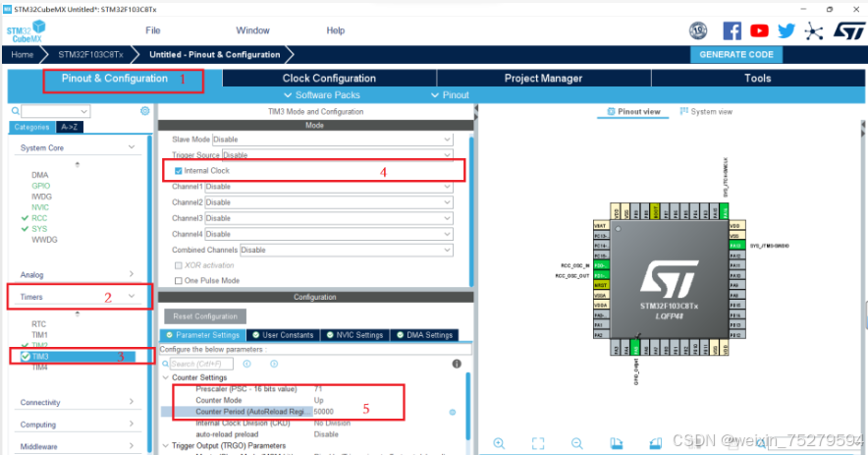
Task: Open Software Packs menu
Action: click(x=322, y=94)
